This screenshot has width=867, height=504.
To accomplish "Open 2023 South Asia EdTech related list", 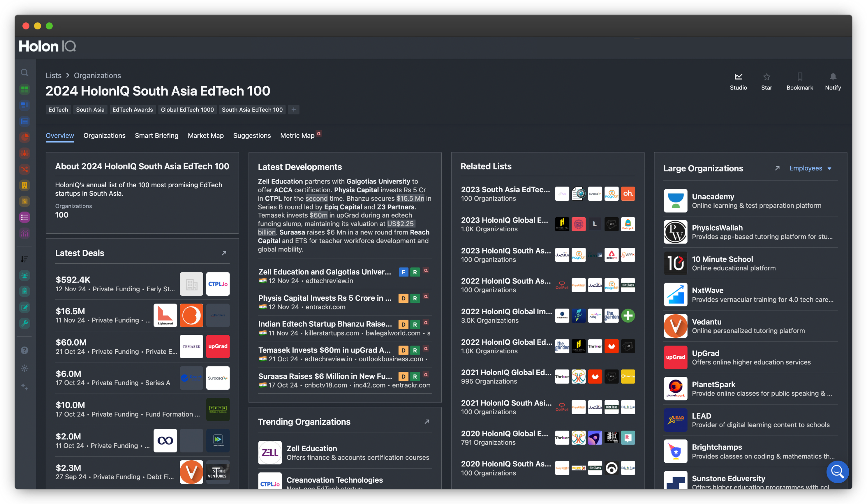I will 548,194.
